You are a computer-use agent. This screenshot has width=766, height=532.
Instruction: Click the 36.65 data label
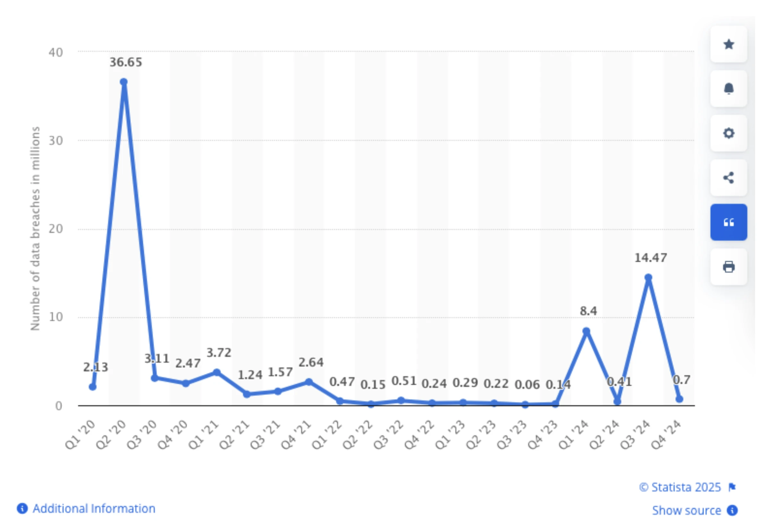tap(126, 62)
